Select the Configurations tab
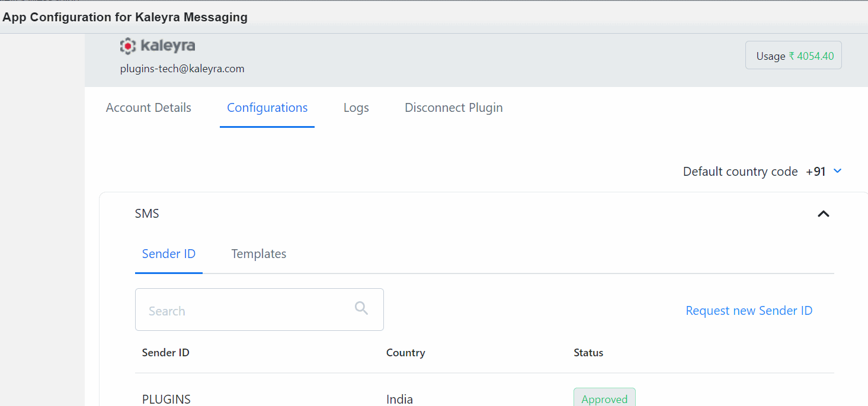Image resolution: width=868 pixels, height=406 pixels. click(x=267, y=108)
